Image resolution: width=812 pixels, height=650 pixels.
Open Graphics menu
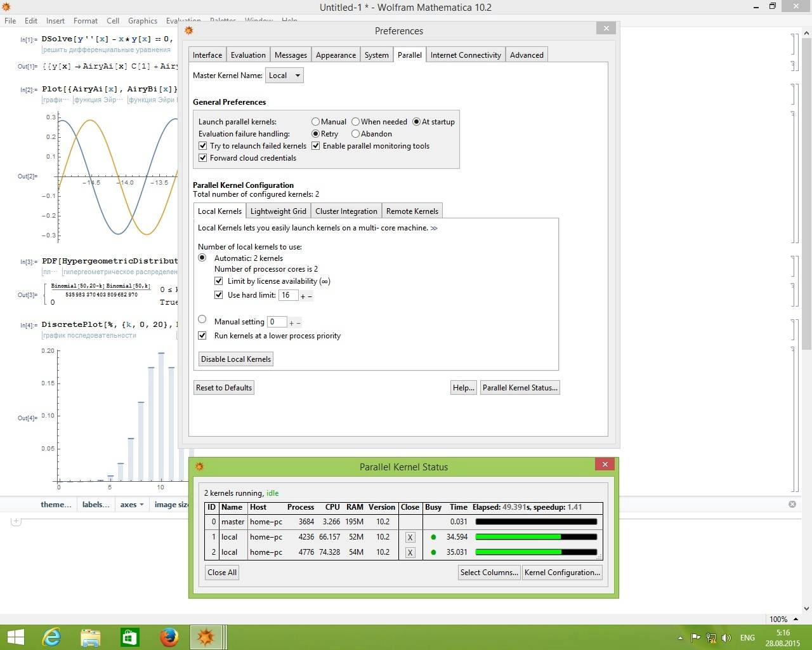pos(143,21)
